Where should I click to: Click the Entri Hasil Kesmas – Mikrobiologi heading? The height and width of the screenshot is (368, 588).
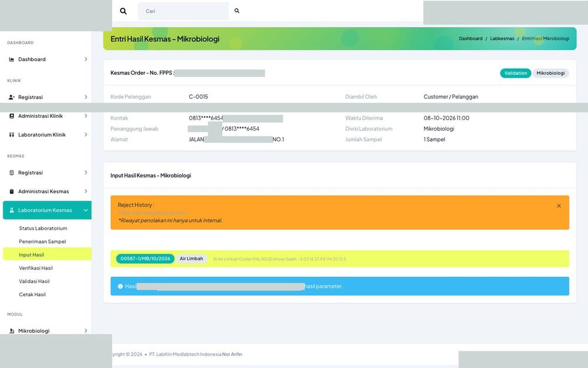(x=165, y=39)
